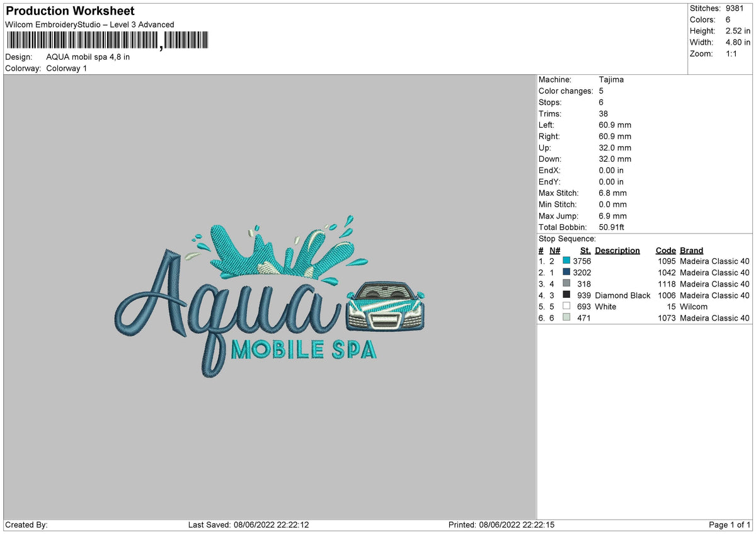Sort by the Code column header
756x534 pixels.
coord(665,250)
